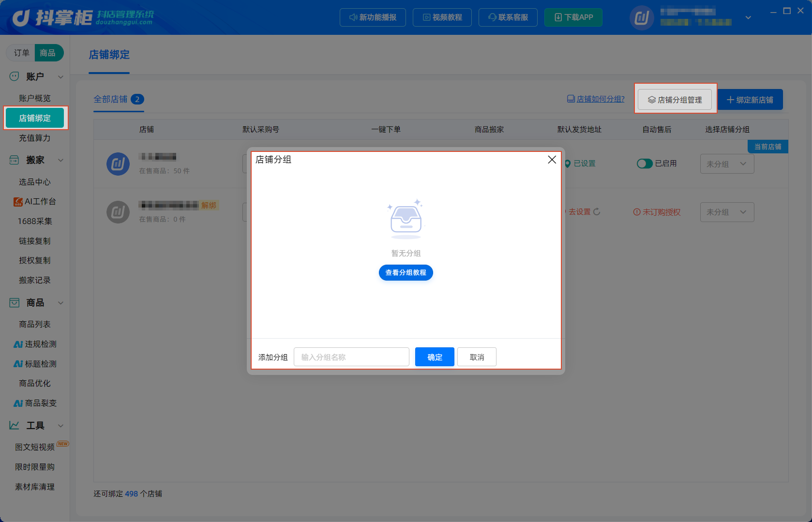The image size is (812, 522).
Task: Click the 店铺分组管理 button
Action: pos(675,100)
